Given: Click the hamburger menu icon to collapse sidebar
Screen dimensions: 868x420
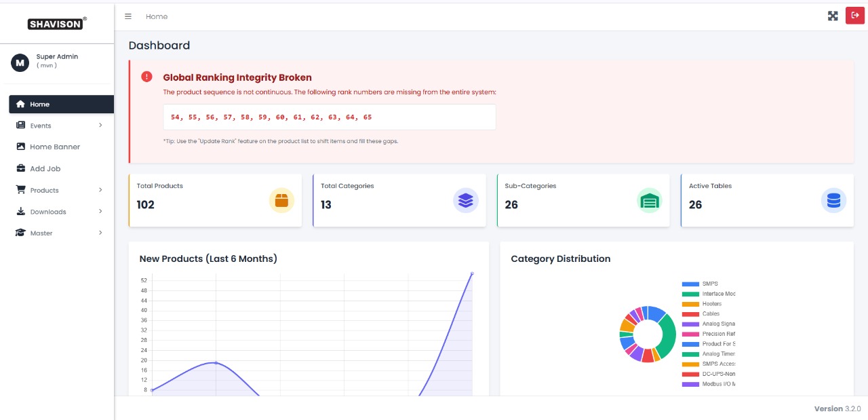Looking at the screenshot, I should (x=128, y=16).
